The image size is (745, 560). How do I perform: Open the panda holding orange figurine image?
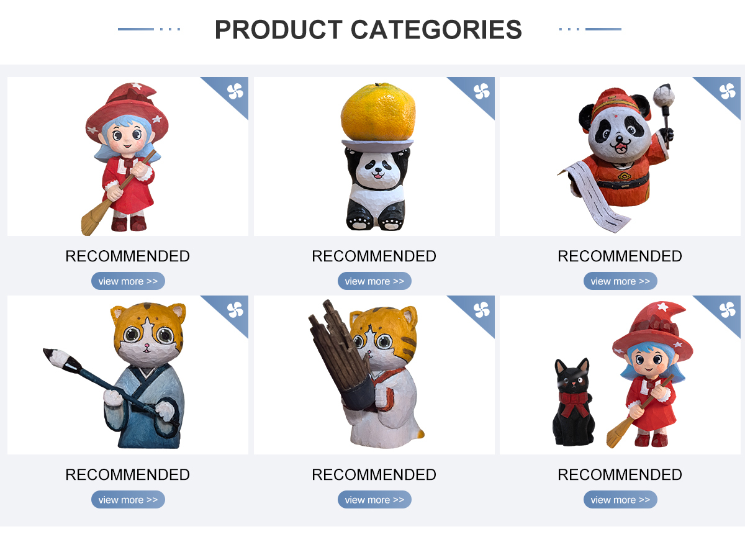(374, 156)
